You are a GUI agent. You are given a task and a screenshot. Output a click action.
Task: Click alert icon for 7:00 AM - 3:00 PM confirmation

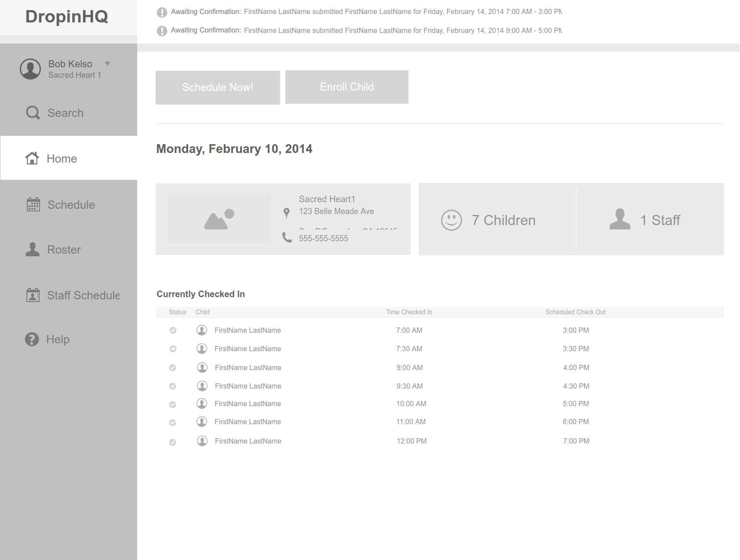[x=162, y=12]
